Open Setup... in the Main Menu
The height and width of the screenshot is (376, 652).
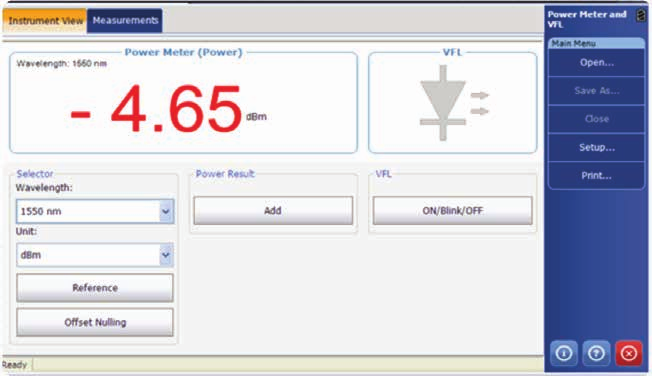coord(596,147)
